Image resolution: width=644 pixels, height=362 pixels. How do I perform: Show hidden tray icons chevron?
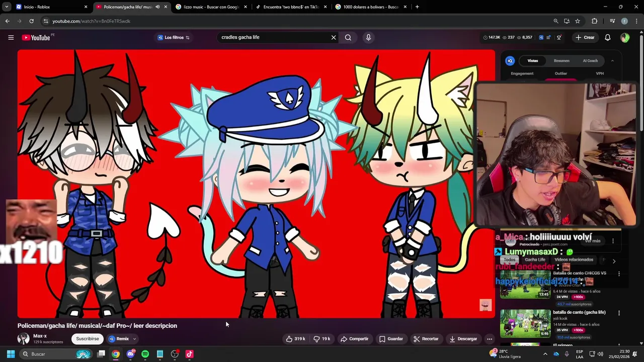[x=545, y=354]
